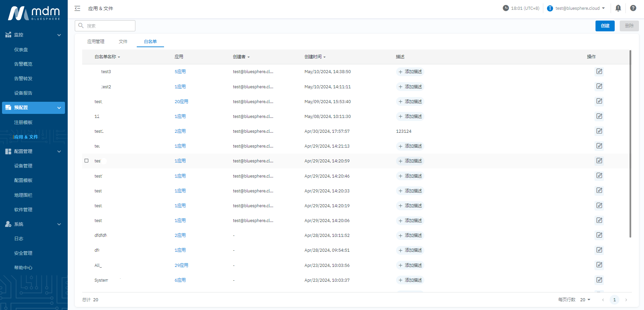Image resolution: width=644 pixels, height=310 pixels.
Task: Collapse the 配置管理 sidebar section
Action: tap(59, 152)
